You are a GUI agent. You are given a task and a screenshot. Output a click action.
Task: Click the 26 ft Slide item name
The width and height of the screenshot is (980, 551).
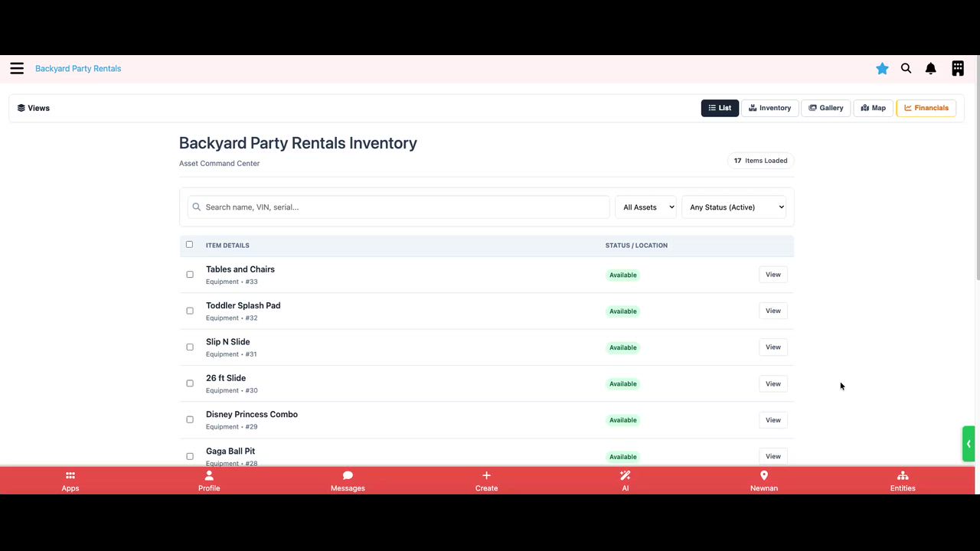226,378
